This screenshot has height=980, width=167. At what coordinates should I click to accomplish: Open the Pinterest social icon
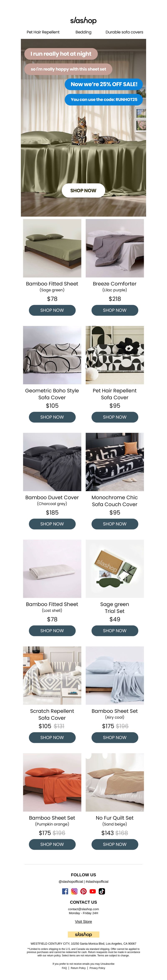[x=83, y=891]
